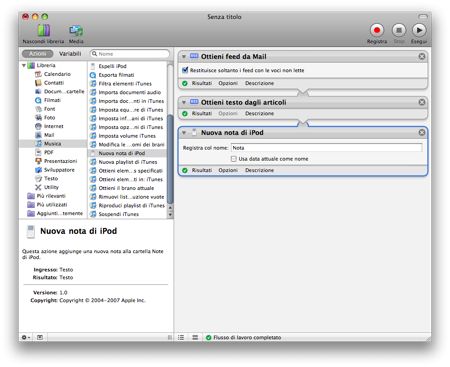This screenshot has height=367, width=450.
Task: Open Opzioni of Ottieni feed da Mail
Action: click(228, 83)
